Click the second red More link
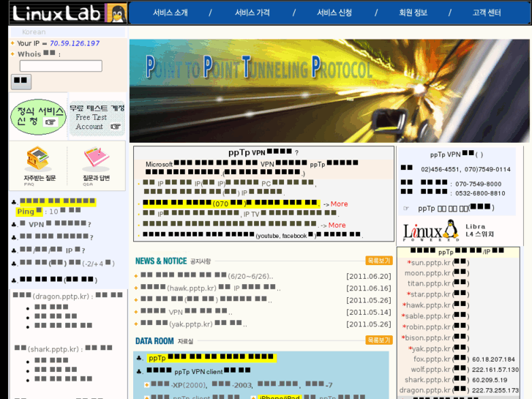Viewport: 532px width, 399px height. click(x=337, y=225)
